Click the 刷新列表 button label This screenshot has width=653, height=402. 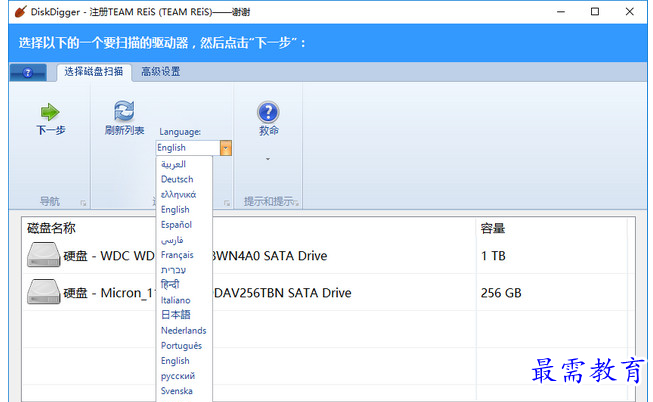124,130
